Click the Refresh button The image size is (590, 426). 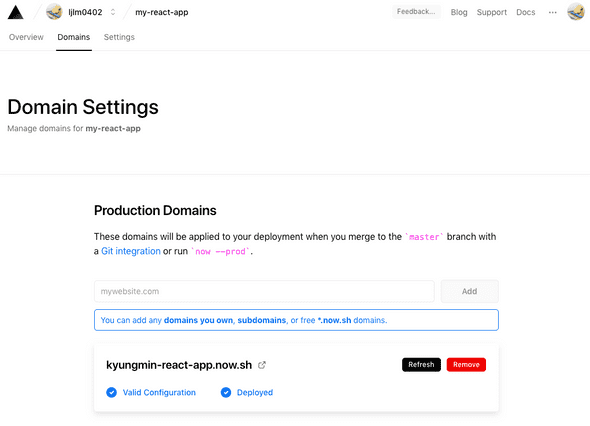(x=421, y=365)
